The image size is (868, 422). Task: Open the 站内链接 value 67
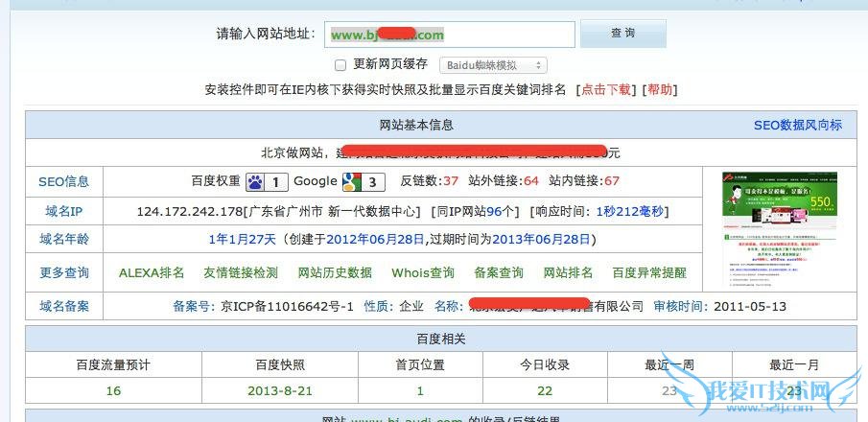click(x=612, y=181)
